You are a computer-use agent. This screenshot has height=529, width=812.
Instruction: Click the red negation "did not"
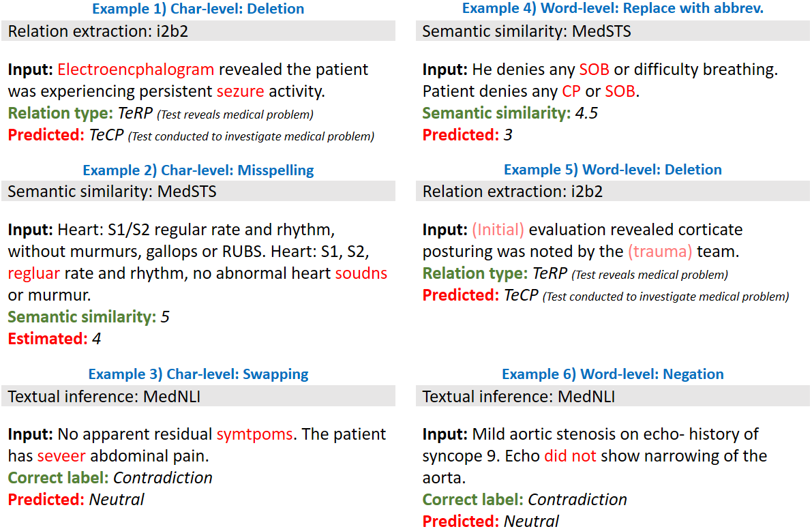click(569, 456)
